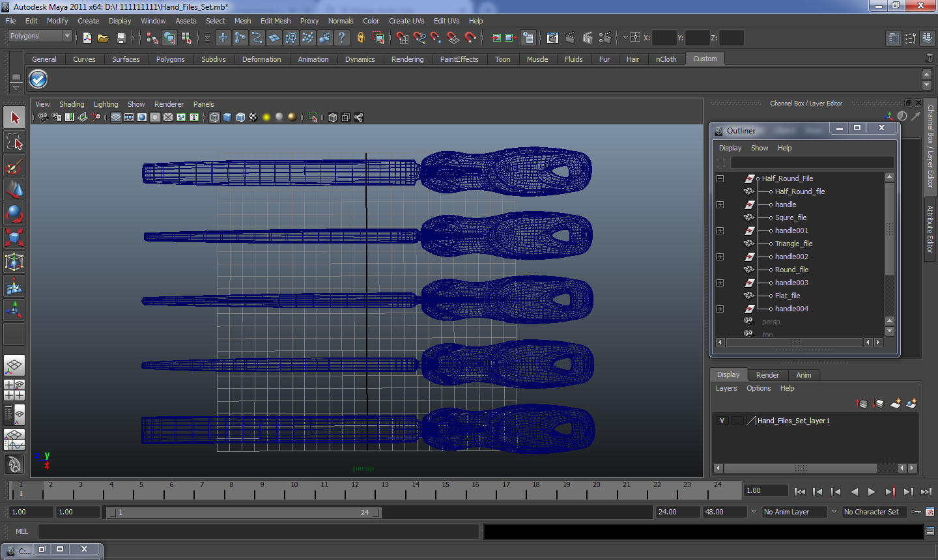Expand the handle004 node in Outliner
Image resolution: width=938 pixels, height=560 pixels.
coord(720,309)
